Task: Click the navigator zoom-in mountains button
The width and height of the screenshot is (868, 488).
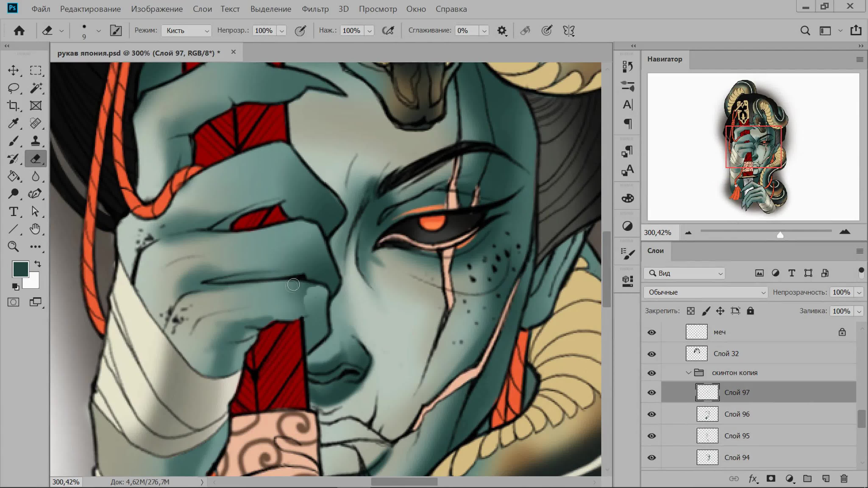Action: (x=845, y=232)
